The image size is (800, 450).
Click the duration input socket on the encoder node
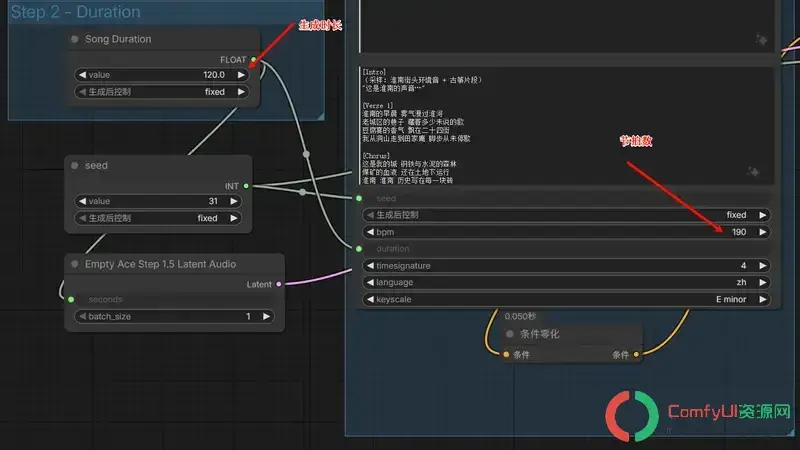[x=359, y=249]
